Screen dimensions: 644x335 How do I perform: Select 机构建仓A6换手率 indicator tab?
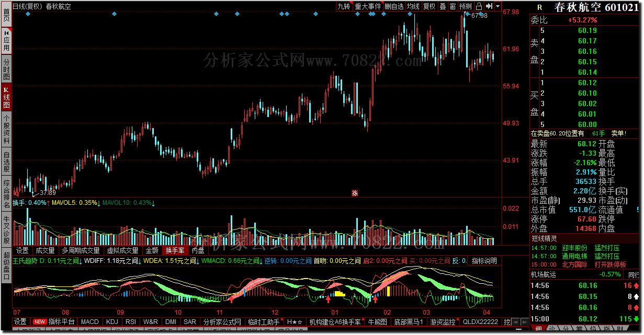pyautogui.click(x=335, y=321)
